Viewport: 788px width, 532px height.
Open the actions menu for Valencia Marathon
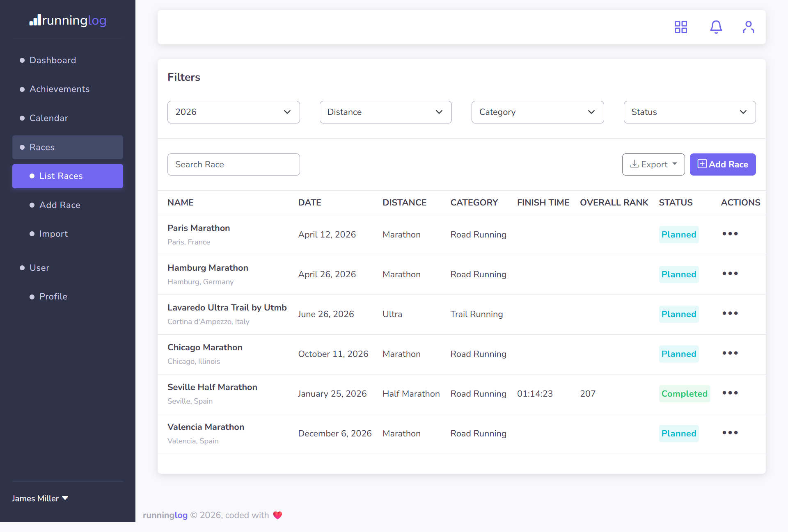[x=730, y=432]
